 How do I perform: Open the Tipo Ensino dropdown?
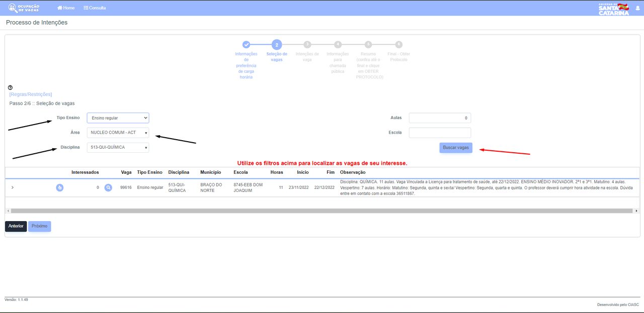pyautogui.click(x=118, y=118)
